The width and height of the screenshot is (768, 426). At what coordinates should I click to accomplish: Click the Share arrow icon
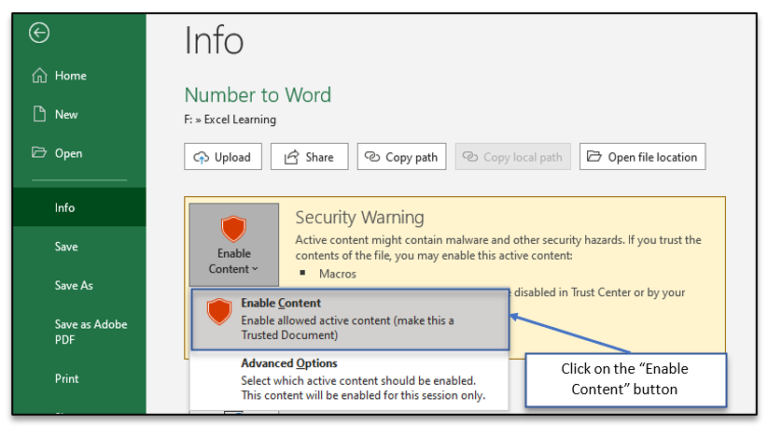(291, 157)
